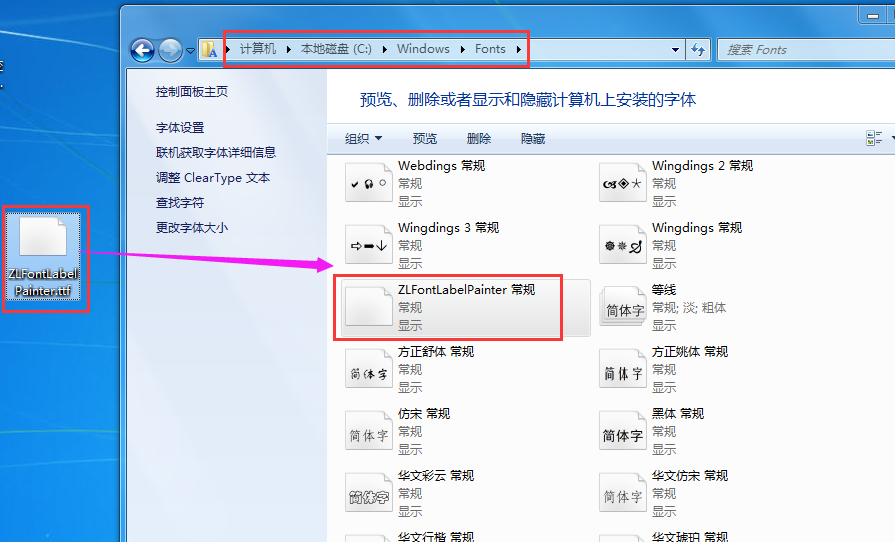Select the Wingdings 3 常规 font icon
This screenshot has height=542, width=895.
click(x=367, y=246)
